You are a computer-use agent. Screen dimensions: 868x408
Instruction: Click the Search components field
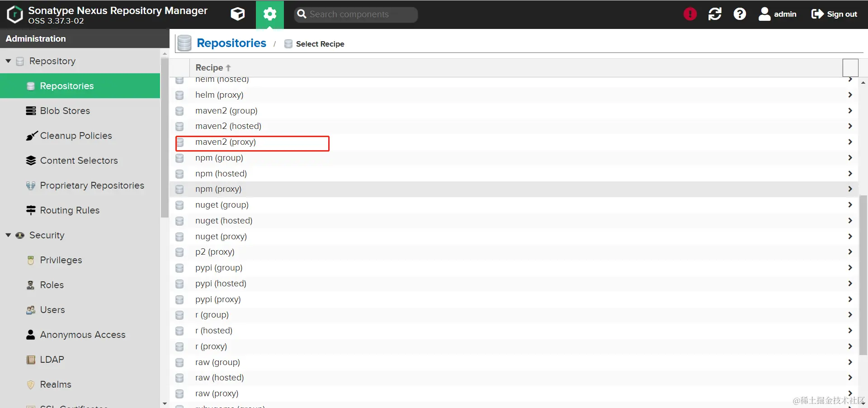(x=356, y=14)
